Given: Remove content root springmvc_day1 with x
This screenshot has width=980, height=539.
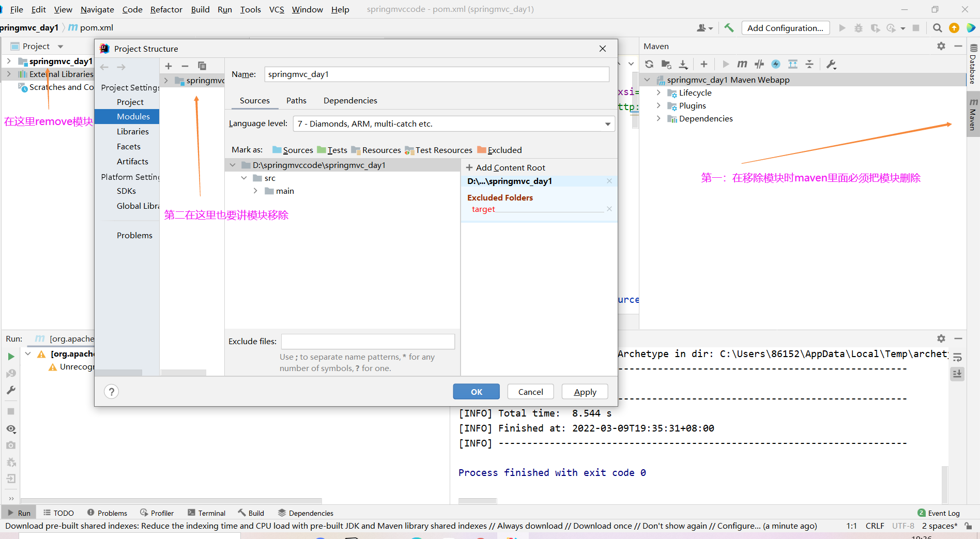Looking at the screenshot, I should [x=609, y=181].
